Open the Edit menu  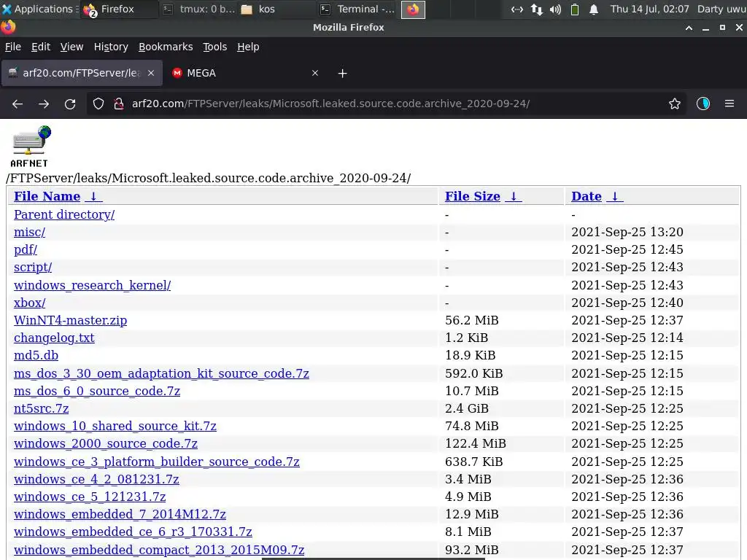[41, 47]
